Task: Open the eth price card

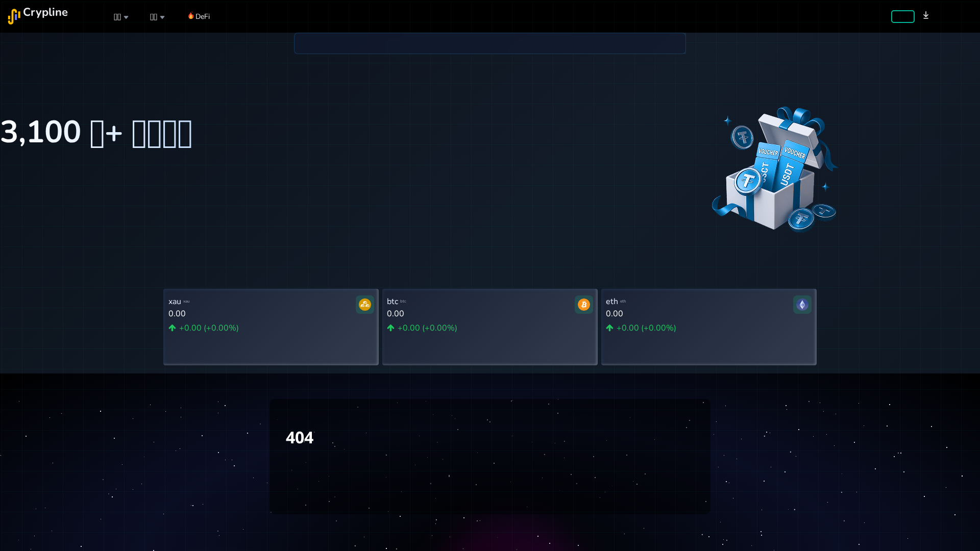Action: point(709,327)
